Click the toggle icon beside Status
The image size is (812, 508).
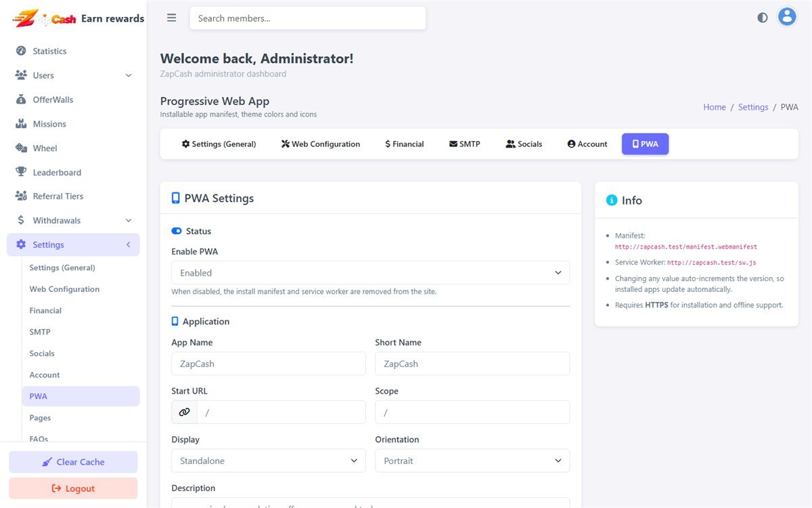tap(177, 231)
